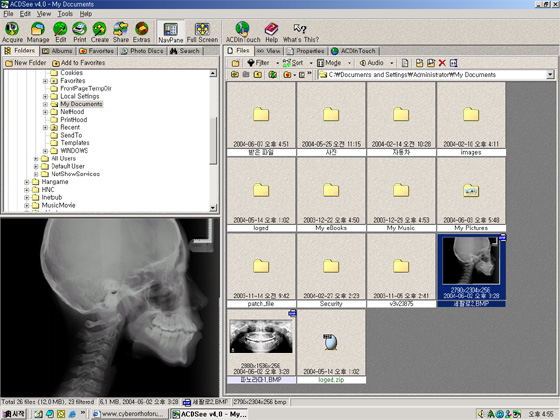This screenshot has width=560, height=420.
Task: Switch to the Search tab
Action: tap(185, 51)
